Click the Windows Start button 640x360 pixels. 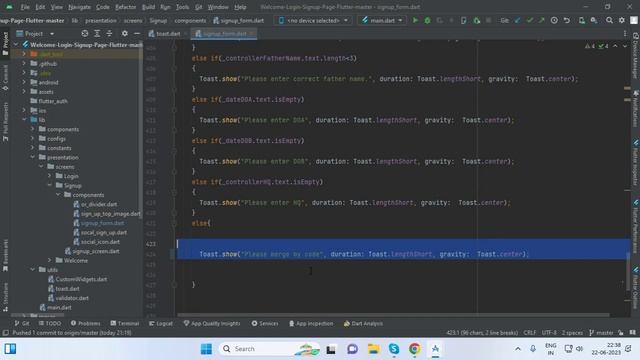pos(207,349)
